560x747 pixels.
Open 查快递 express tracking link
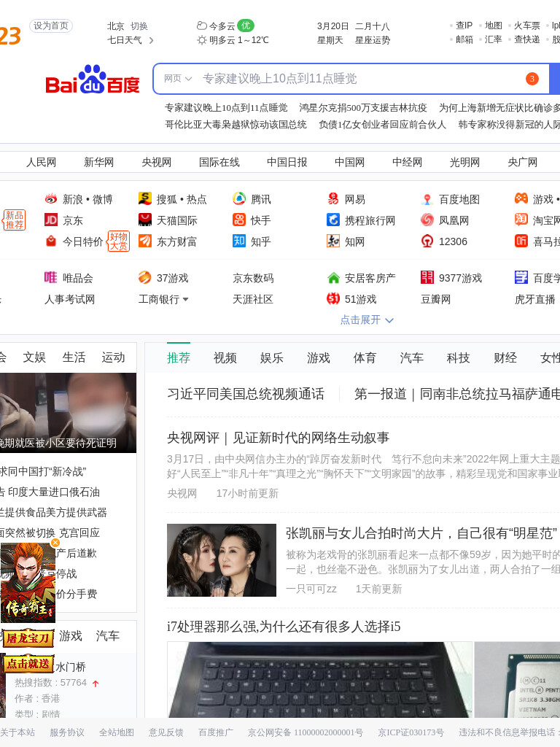526,39
